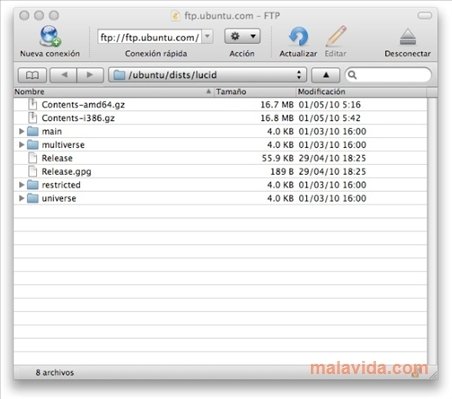Select the universe folder name
This screenshot has width=452, height=399.
pyautogui.click(x=59, y=198)
